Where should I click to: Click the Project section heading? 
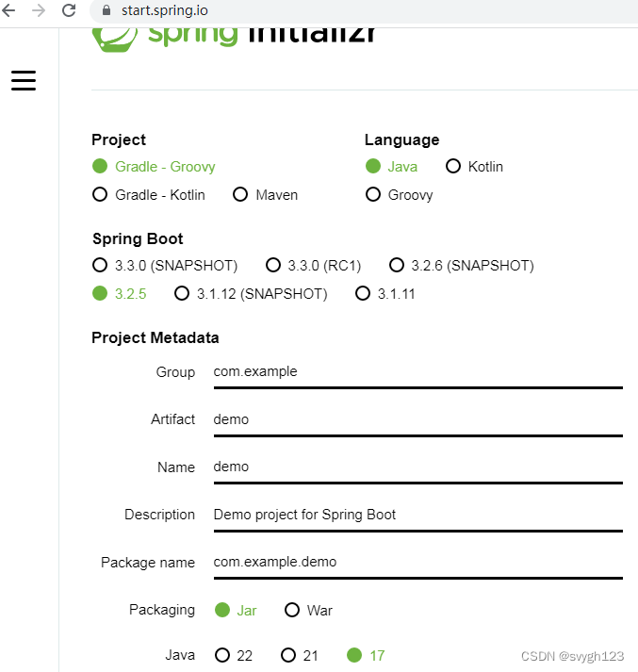pyautogui.click(x=119, y=139)
